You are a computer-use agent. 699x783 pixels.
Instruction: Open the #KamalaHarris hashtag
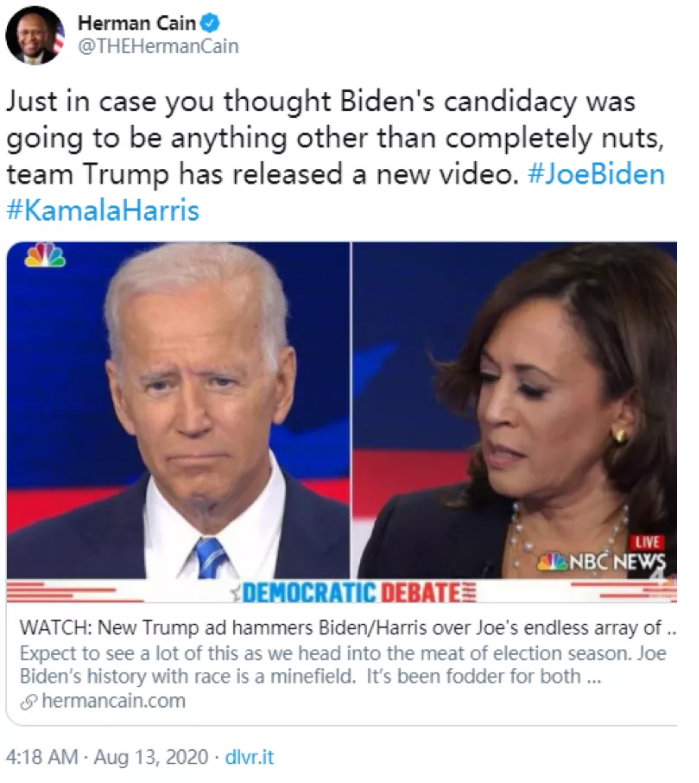point(103,210)
